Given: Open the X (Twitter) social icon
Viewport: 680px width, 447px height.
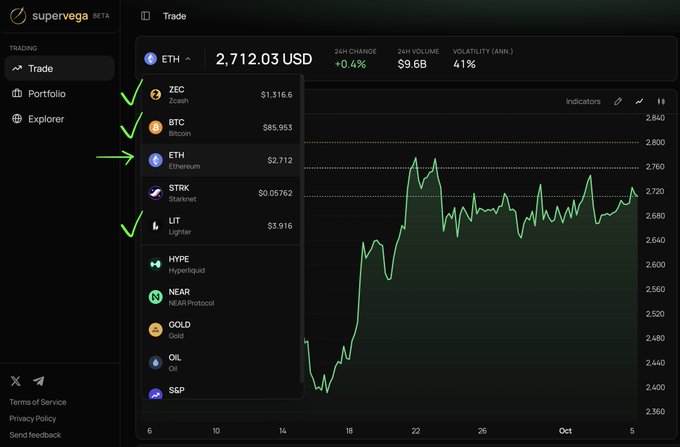Looking at the screenshot, I should pos(16,381).
